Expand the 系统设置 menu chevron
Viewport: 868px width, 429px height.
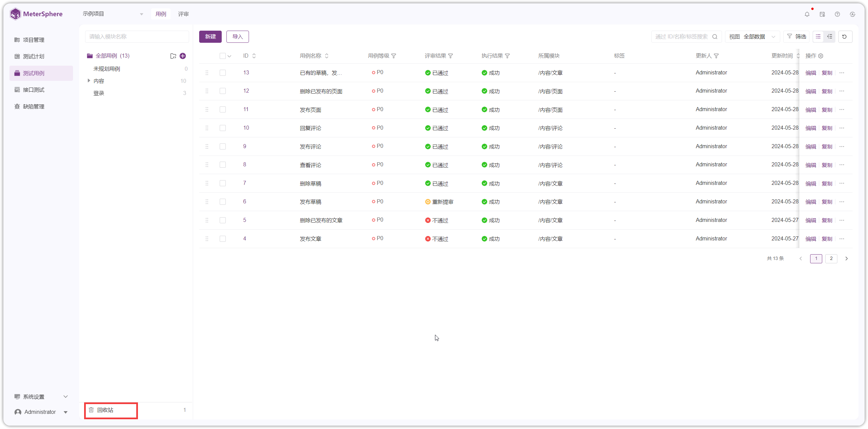[66, 397]
